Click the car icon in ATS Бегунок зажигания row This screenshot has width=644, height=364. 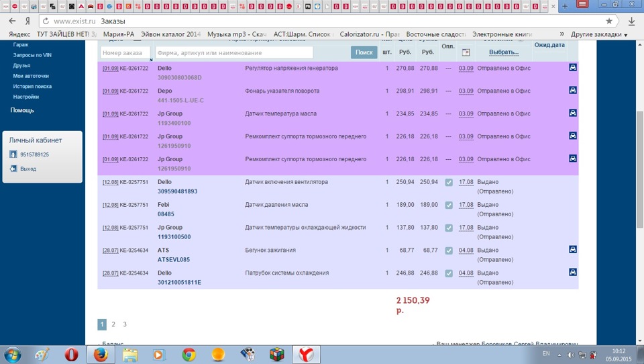pos(572,249)
